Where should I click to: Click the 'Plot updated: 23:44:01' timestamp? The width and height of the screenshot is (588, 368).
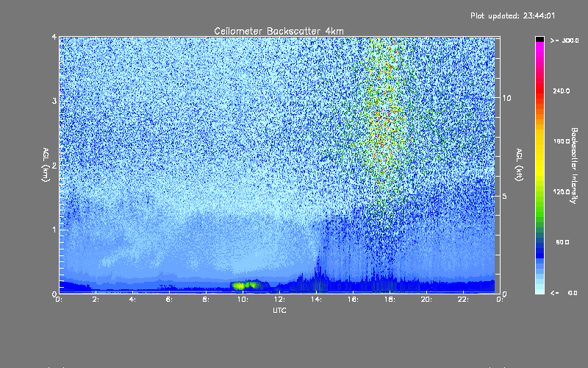click(512, 15)
